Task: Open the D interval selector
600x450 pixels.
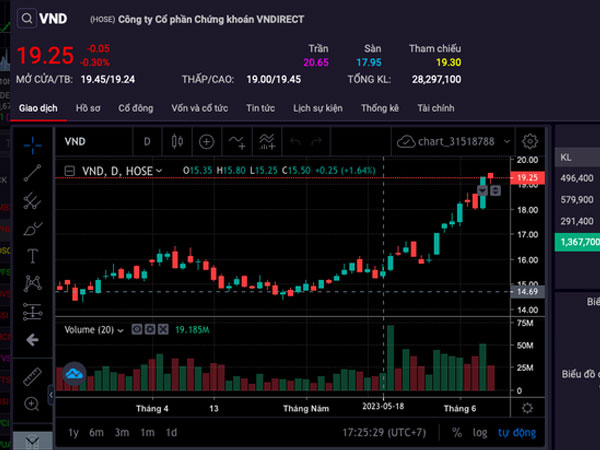Action: point(147,142)
